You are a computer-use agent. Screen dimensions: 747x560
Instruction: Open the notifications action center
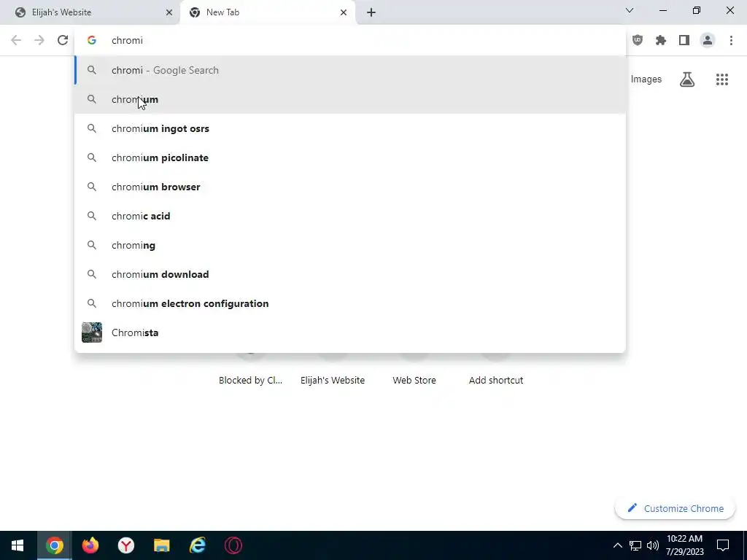click(723, 545)
